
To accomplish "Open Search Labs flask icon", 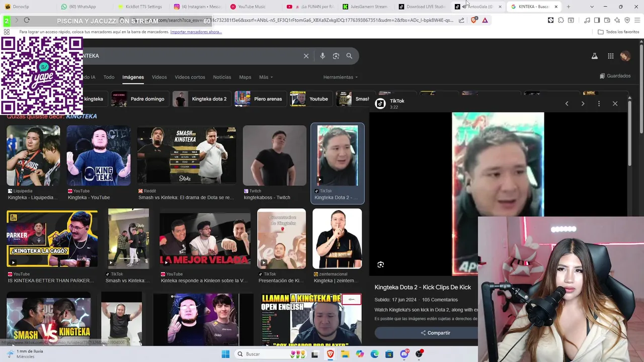I will (595, 56).
